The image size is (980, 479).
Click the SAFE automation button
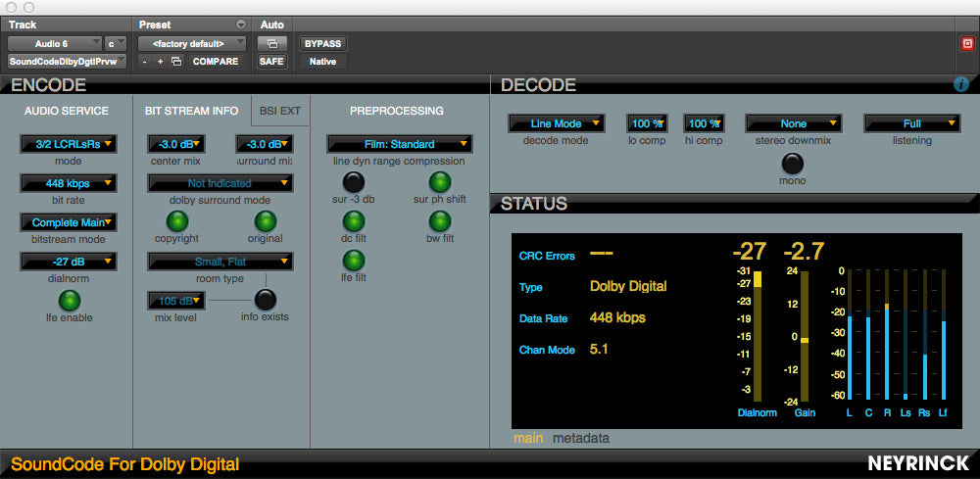click(271, 61)
